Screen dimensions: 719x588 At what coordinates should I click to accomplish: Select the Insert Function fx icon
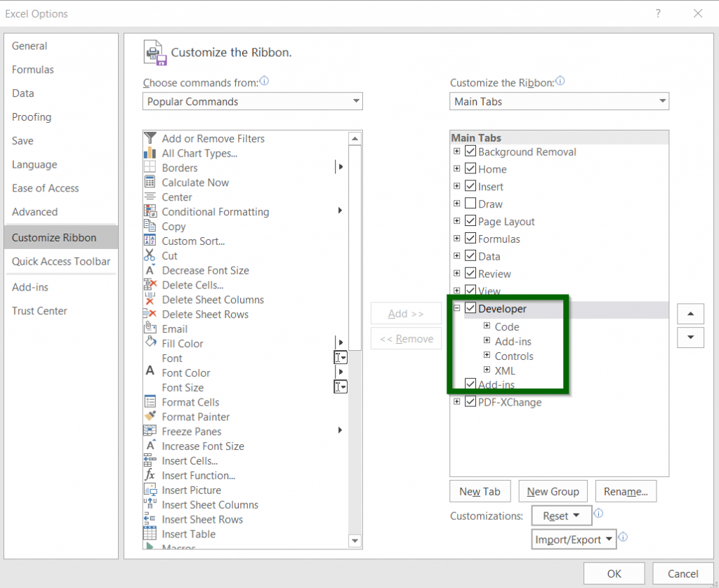[x=150, y=475]
